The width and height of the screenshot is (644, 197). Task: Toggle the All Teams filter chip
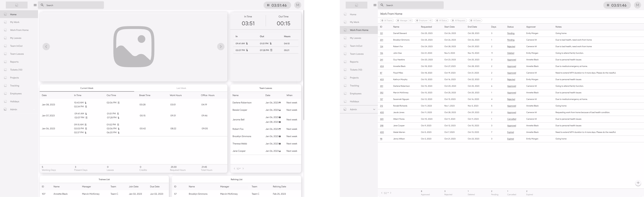[x=387, y=20]
